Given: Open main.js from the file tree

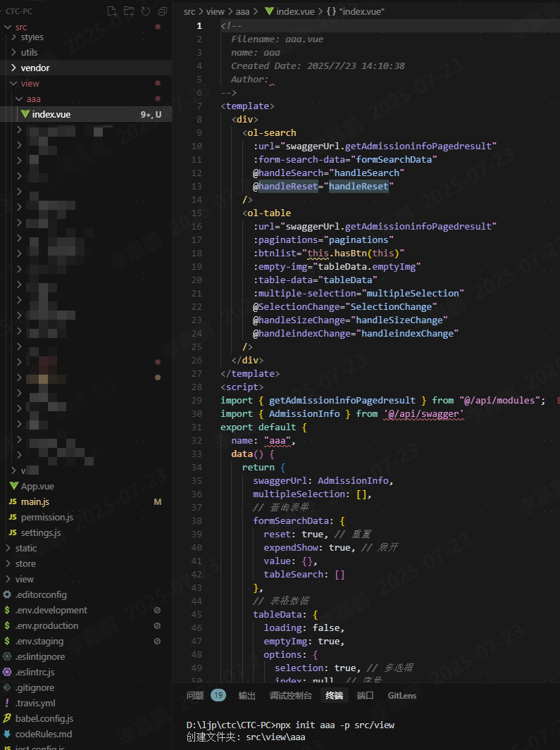Looking at the screenshot, I should tap(35, 502).
